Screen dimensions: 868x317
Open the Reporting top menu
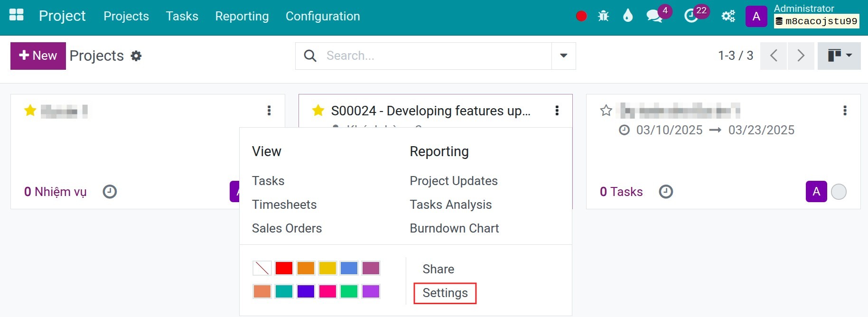[242, 16]
